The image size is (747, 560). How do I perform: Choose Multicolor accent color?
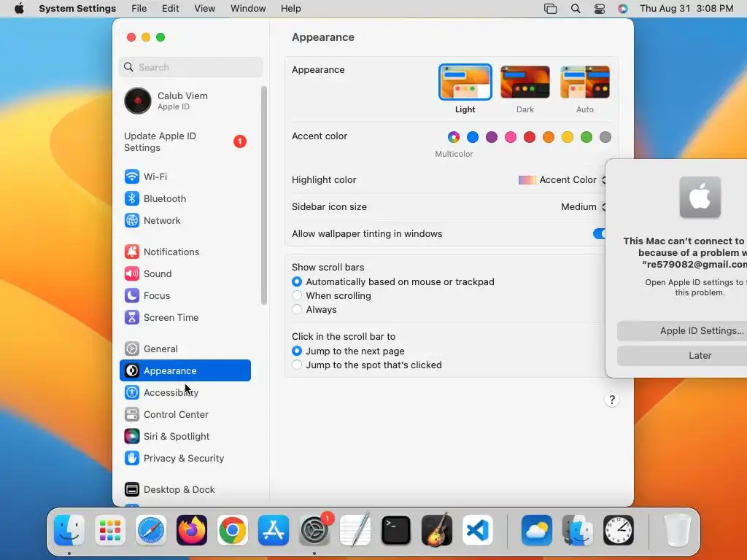pos(454,137)
